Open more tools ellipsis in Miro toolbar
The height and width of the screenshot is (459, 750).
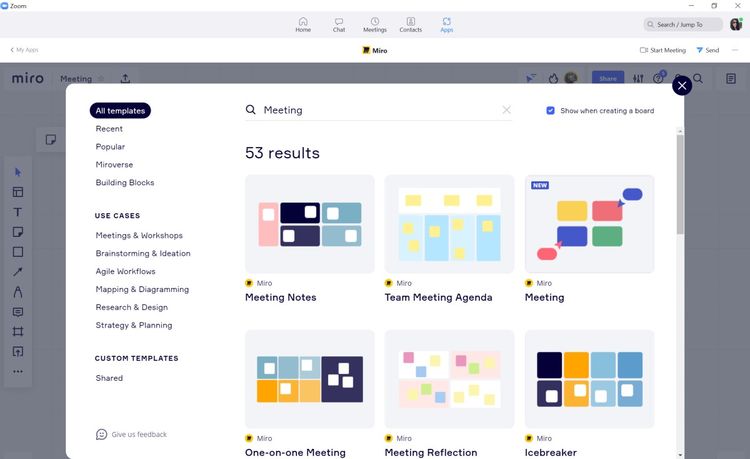click(18, 372)
